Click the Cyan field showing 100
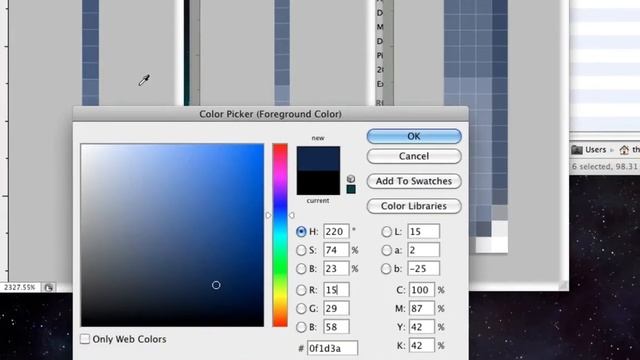Screen dimensions: 640x360 (x=422, y=290)
